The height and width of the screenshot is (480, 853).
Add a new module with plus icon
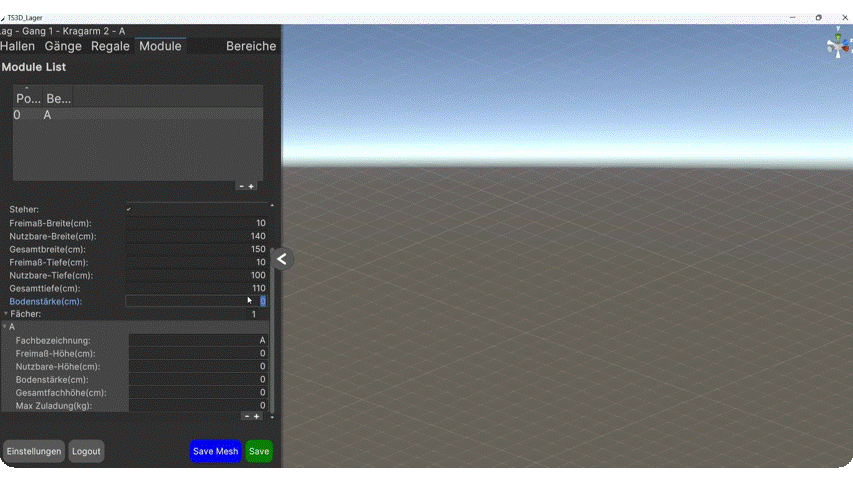tap(251, 186)
